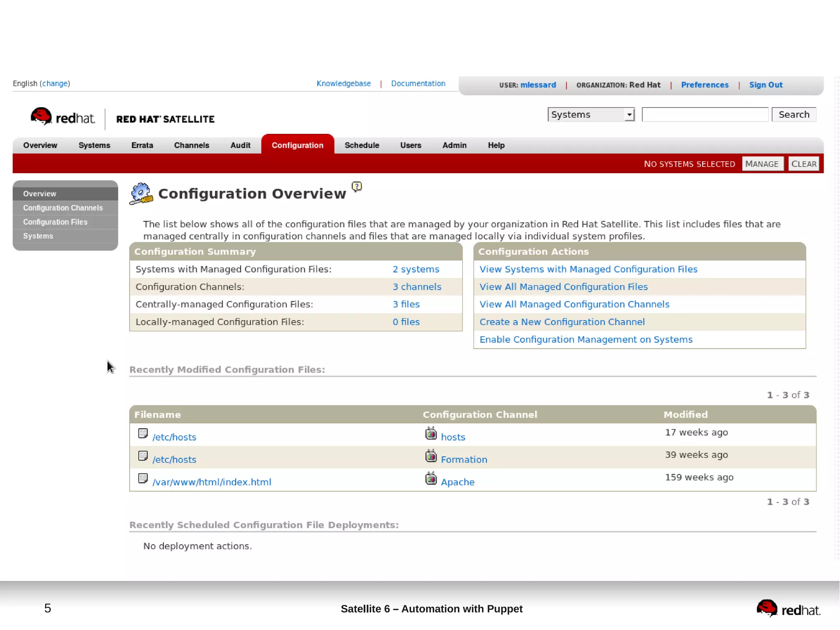Click the channel icon next to Formation
Image resolution: width=840 pixels, height=630 pixels.
pyautogui.click(x=431, y=456)
